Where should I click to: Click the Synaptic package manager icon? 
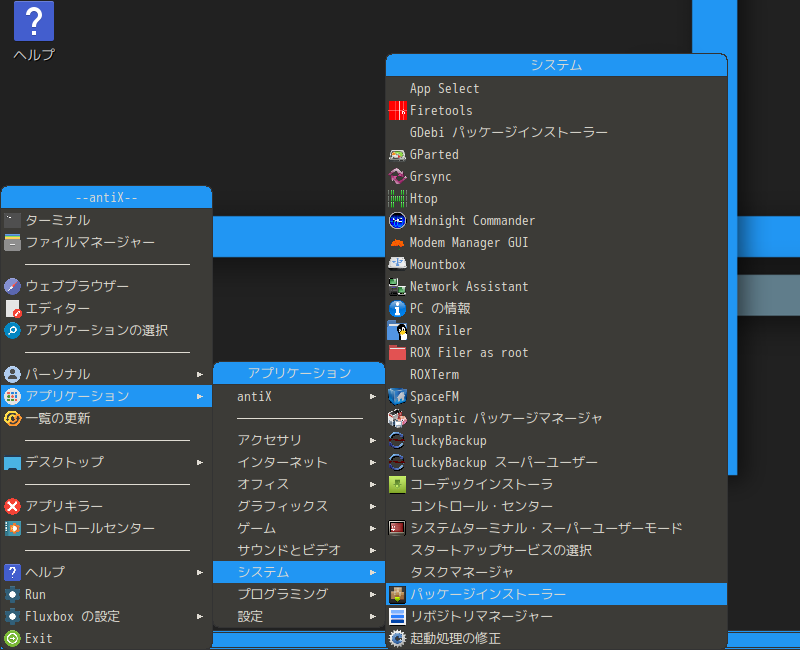click(x=397, y=418)
